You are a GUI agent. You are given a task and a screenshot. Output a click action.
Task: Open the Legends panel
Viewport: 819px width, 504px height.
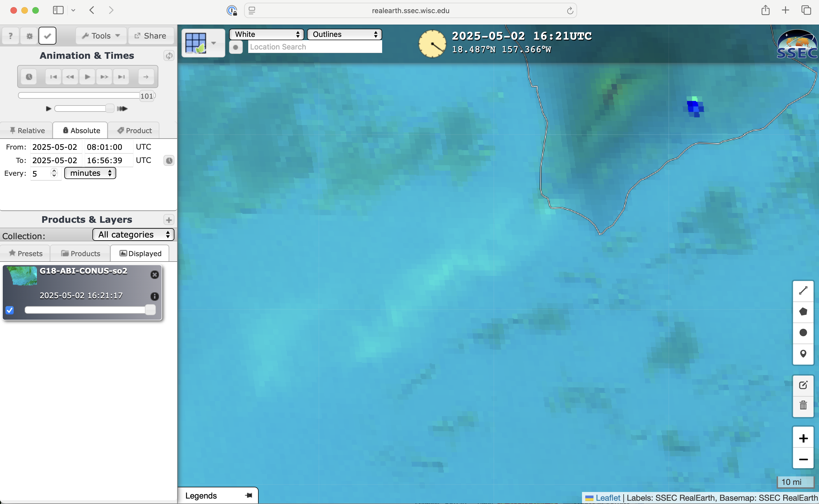201,496
